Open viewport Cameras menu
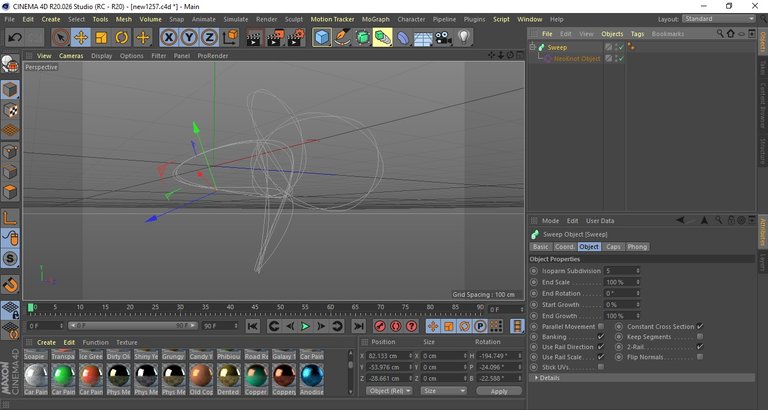Viewport: 768px width, 410px height. coord(71,56)
